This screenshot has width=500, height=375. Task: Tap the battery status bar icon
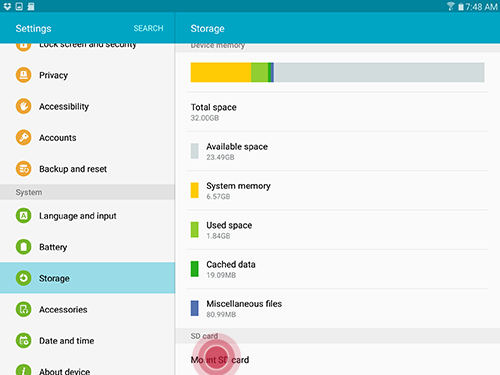461,7
